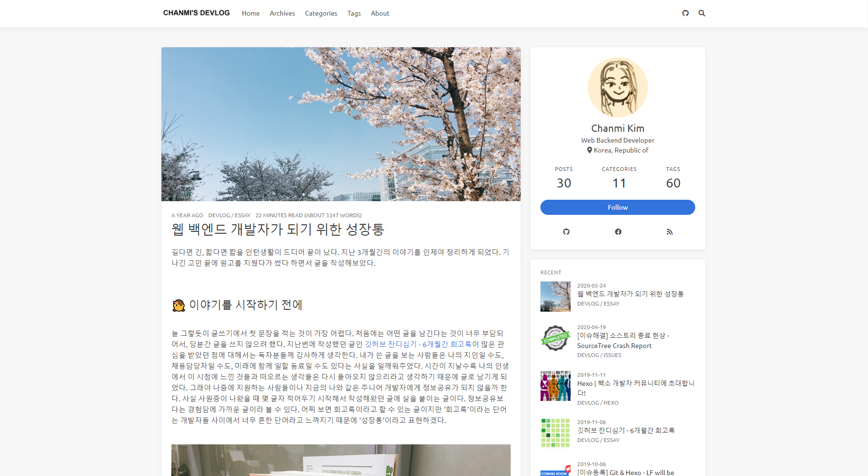
Task: Click Chanmi Kim profile name
Action: [618, 128]
